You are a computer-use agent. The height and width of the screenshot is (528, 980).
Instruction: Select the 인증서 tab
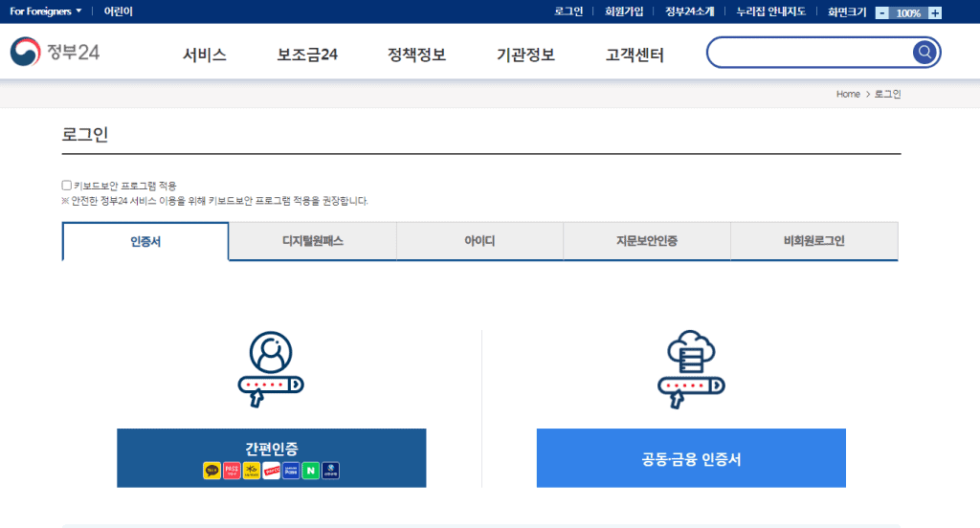coord(145,241)
